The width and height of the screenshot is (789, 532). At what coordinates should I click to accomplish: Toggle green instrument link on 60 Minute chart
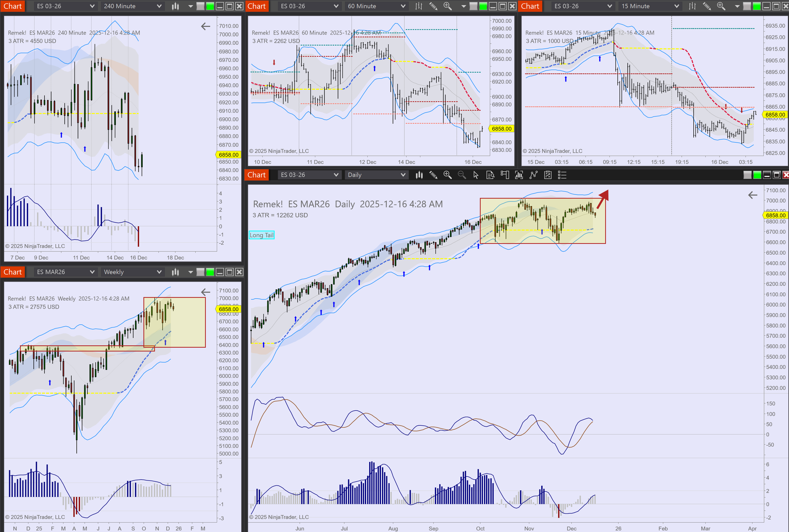(483, 6)
